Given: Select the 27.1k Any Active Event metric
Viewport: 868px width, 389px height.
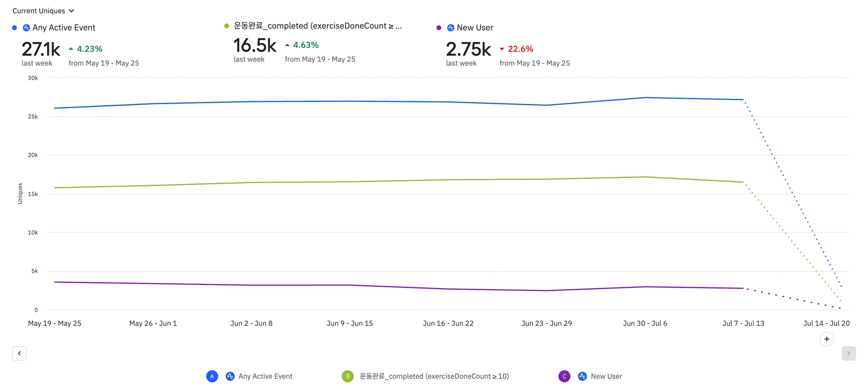Looking at the screenshot, I should [41, 50].
